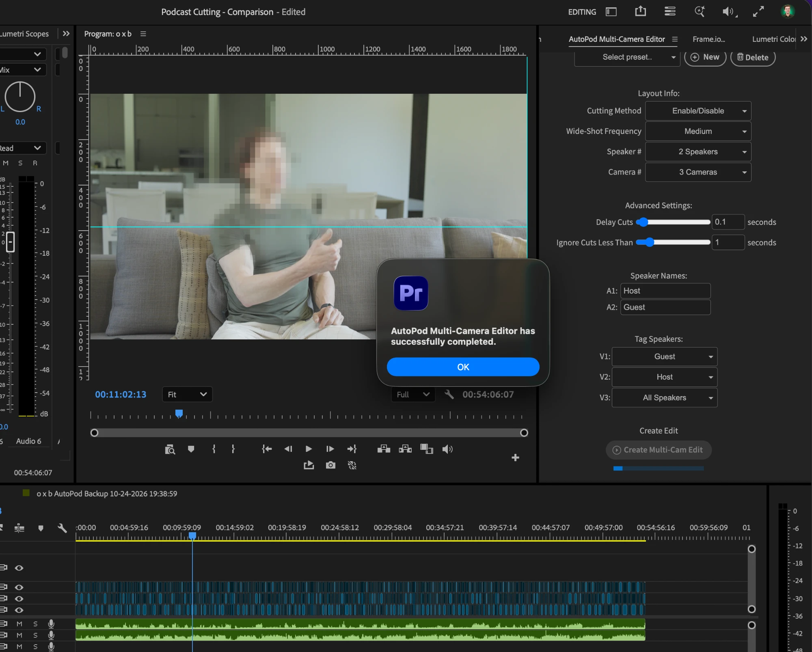Open the AutoPod panel hamburger menu
The height and width of the screenshot is (652, 812).
coord(675,39)
